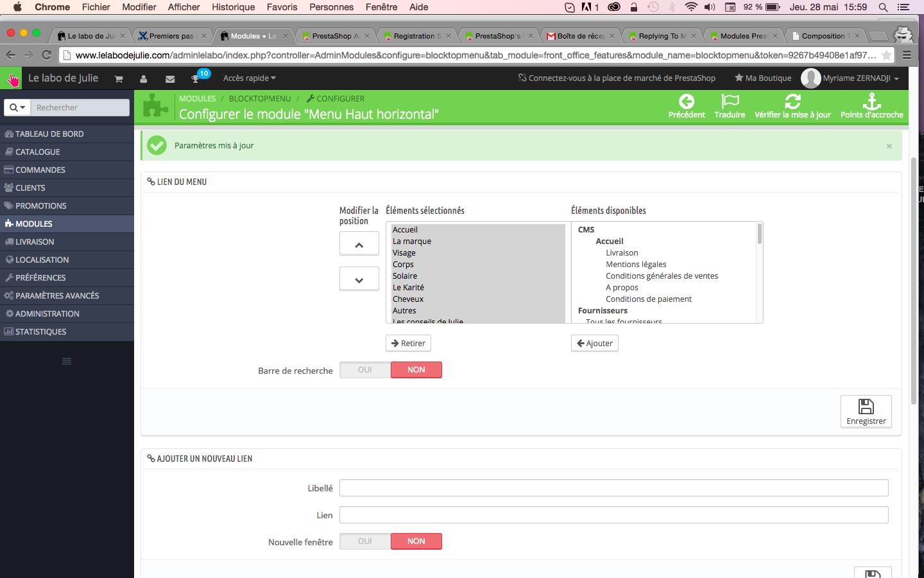Click the Rechercher search field
Screen dimensions: 924x578
point(80,107)
